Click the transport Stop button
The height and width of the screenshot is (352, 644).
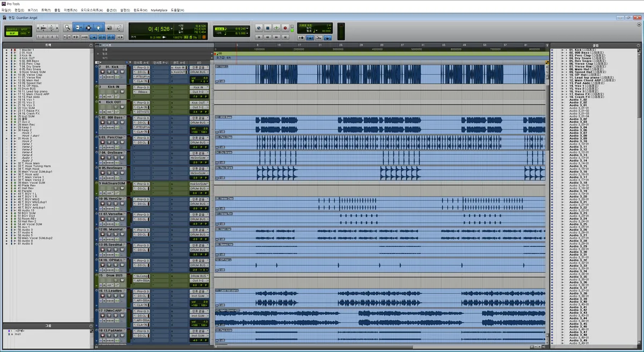tap(267, 27)
